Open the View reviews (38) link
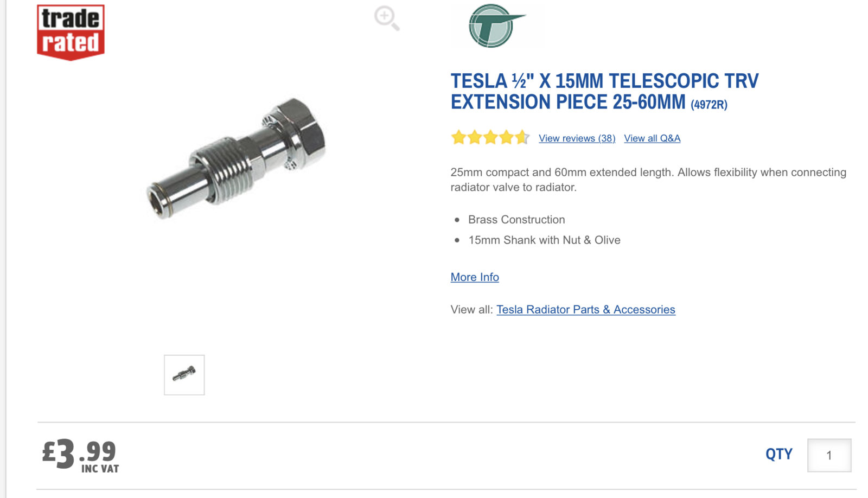868x498 pixels. click(x=577, y=138)
